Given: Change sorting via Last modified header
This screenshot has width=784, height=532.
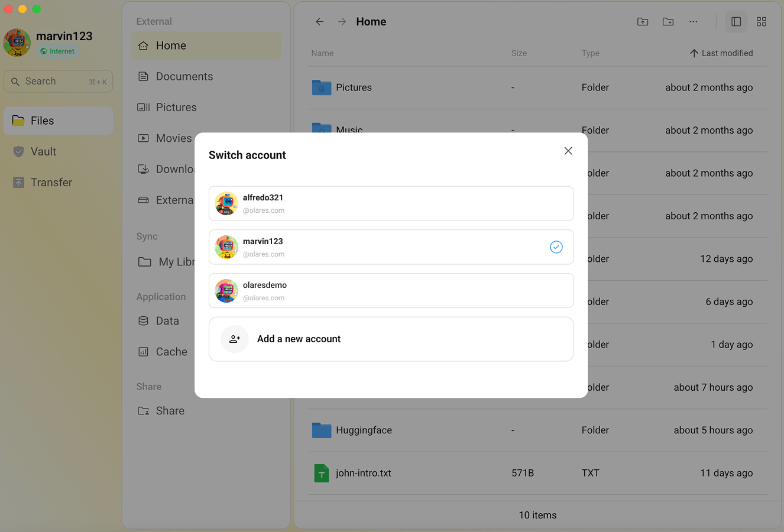Looking at the screenshot, I should coord(721,53).
